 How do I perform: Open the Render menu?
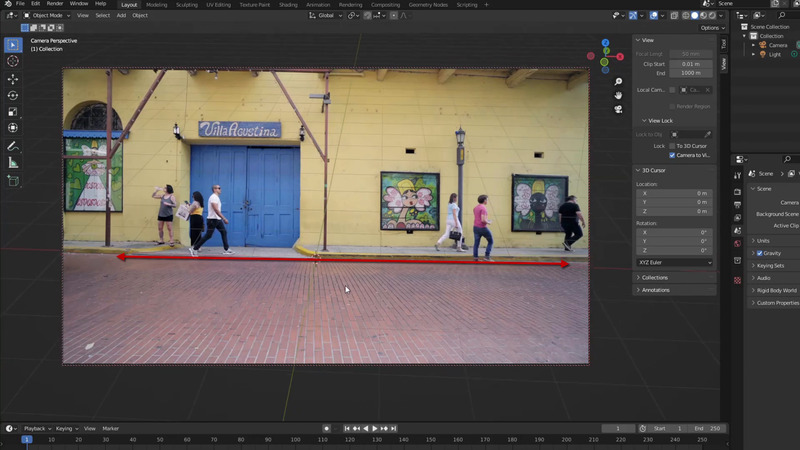point(55,4)
